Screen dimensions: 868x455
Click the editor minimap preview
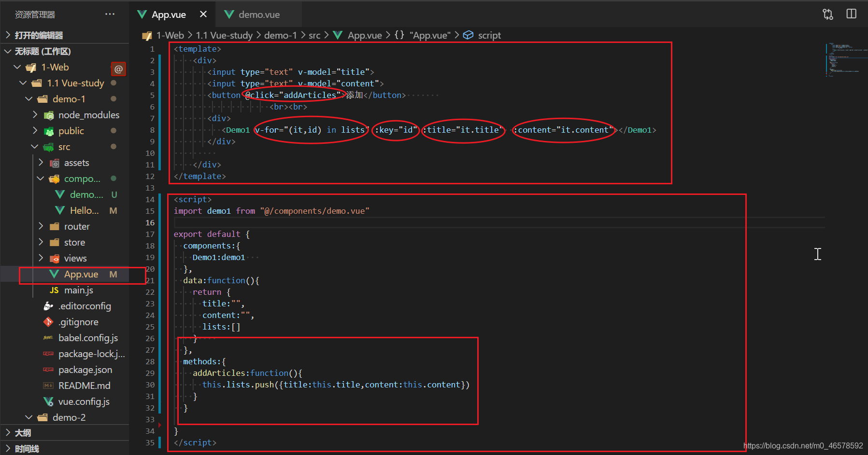click(845, 60)
